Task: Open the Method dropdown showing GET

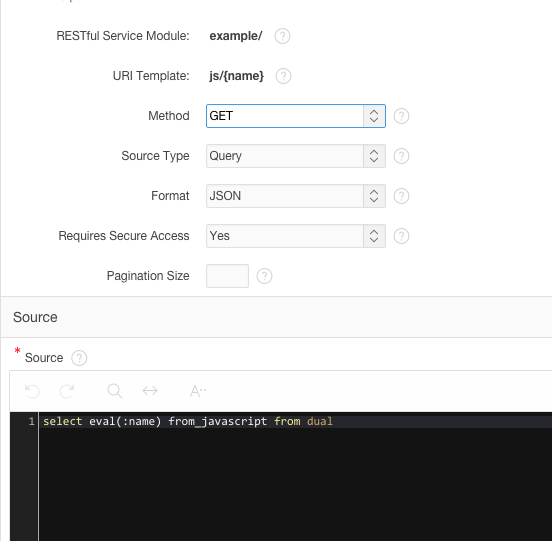Action: click(x=296, y=116)
